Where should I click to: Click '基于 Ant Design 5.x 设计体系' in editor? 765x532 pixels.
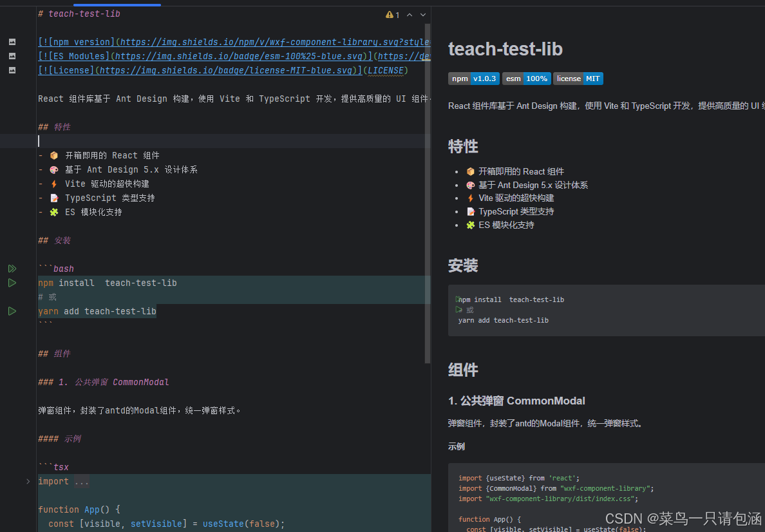131,169
